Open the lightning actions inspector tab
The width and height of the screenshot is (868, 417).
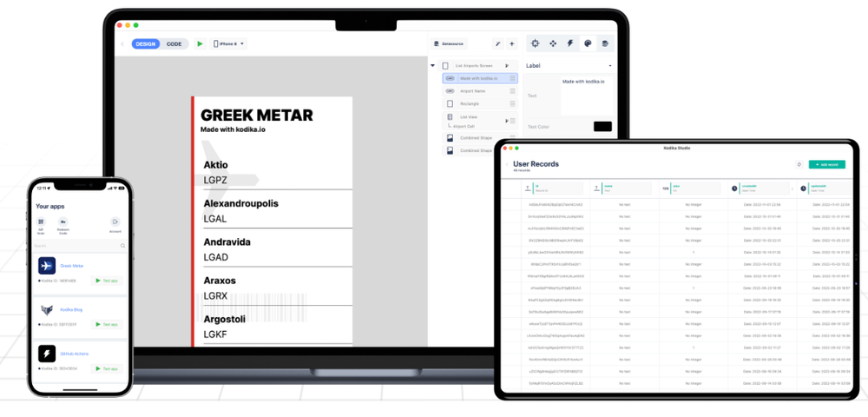tap(569, 43)
